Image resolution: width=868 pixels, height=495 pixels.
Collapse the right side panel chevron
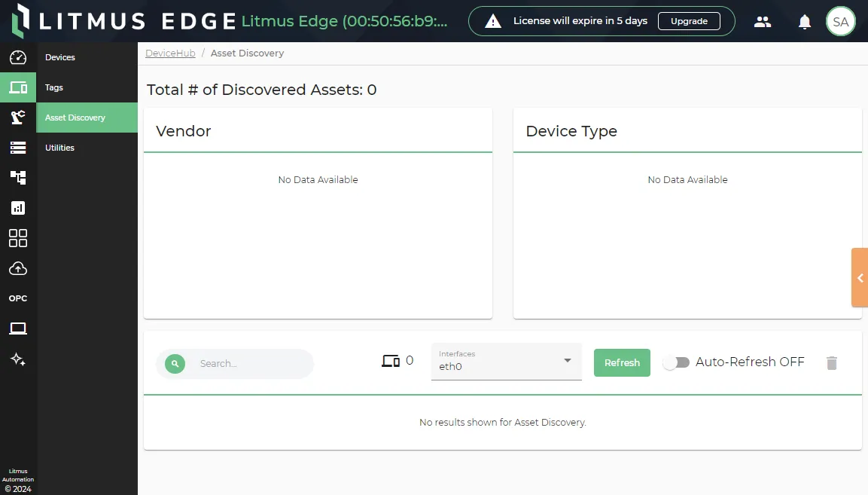860,277
